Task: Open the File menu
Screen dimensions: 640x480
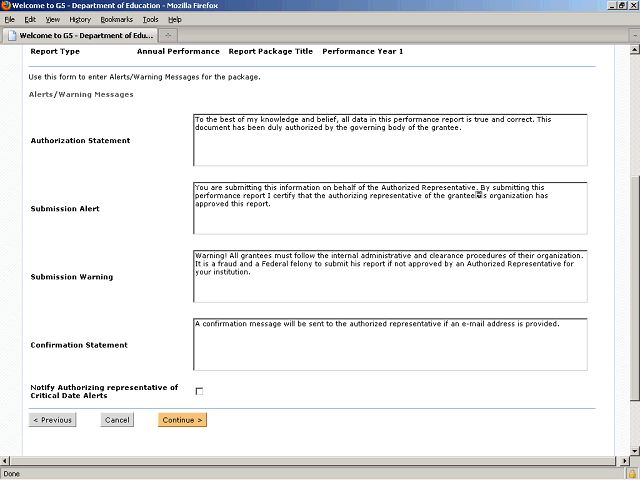Action: [9, 20]
